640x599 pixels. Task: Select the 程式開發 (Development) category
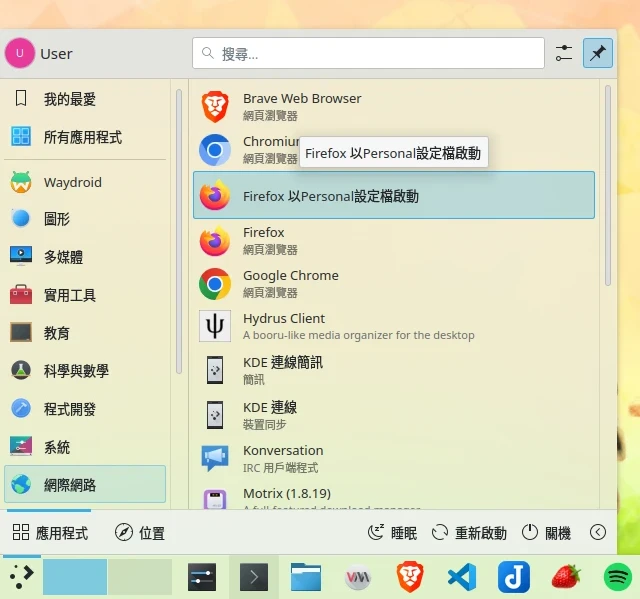pos(70,409)
